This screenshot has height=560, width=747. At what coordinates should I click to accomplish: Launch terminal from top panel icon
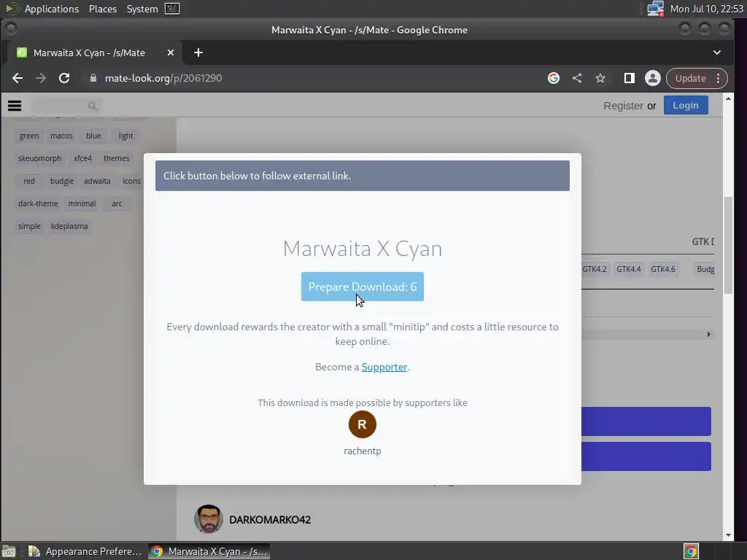[172, 9]
